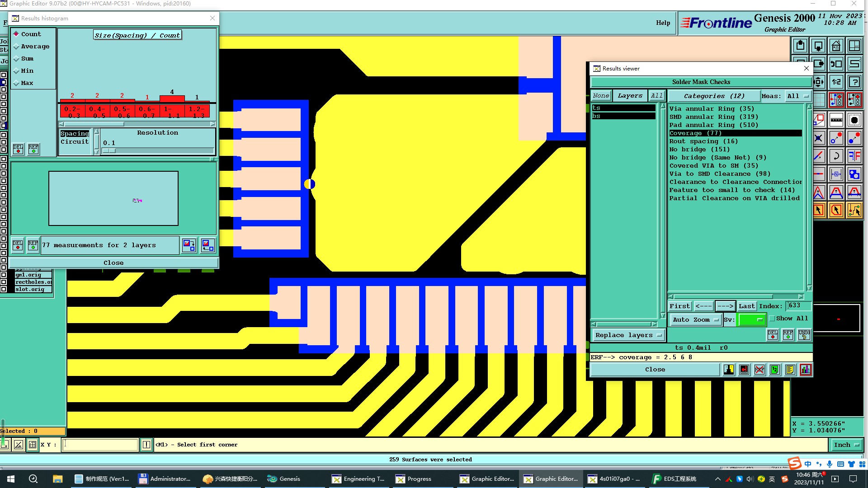The height and width of the screenshot is (488, 868).
Task: Click the yellow-black profile icon in Results viewer
Action: tap(729, 370)
